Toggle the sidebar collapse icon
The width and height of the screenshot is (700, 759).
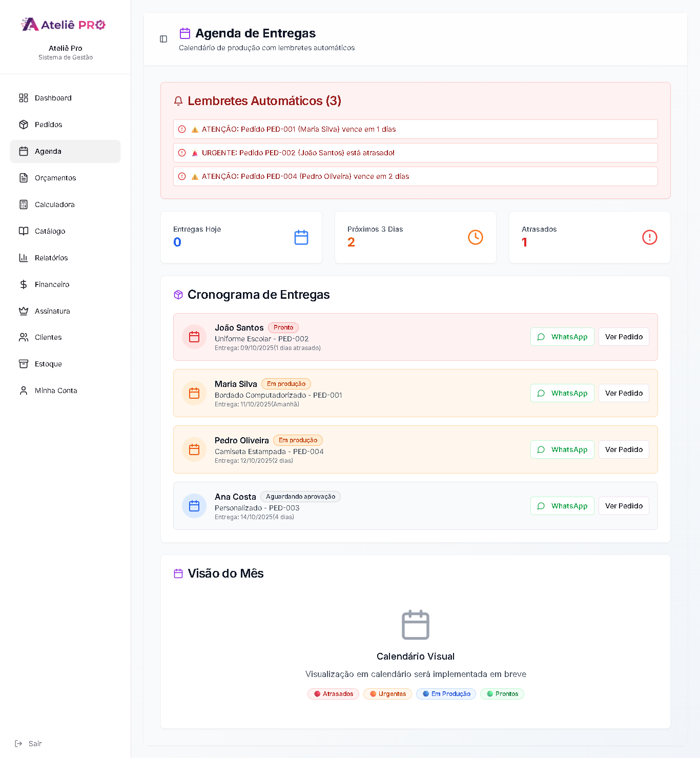click(x=163, y=39)
